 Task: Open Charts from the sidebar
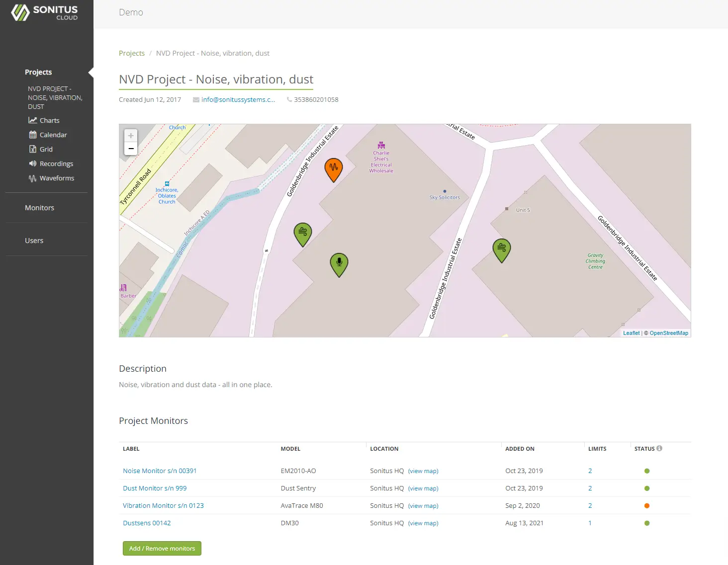click(x=49, y=120)
